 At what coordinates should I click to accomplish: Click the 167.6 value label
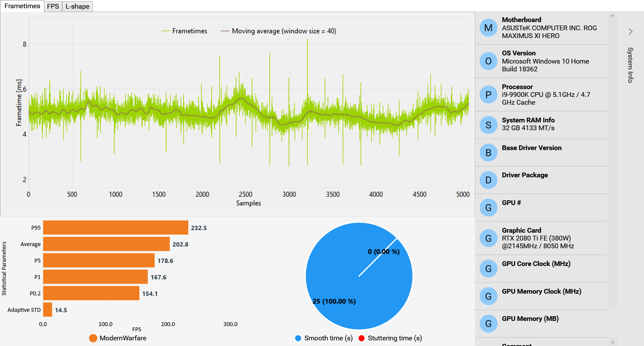(158, 277)
